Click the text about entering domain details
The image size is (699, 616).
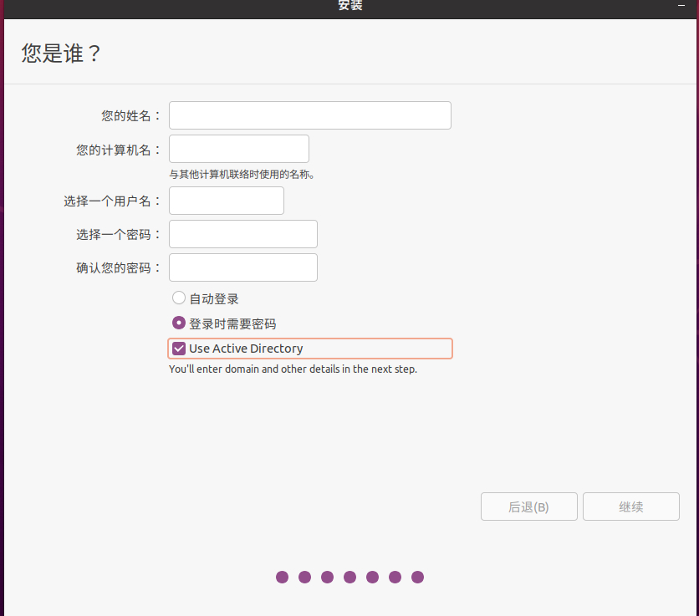coord(293,369)
